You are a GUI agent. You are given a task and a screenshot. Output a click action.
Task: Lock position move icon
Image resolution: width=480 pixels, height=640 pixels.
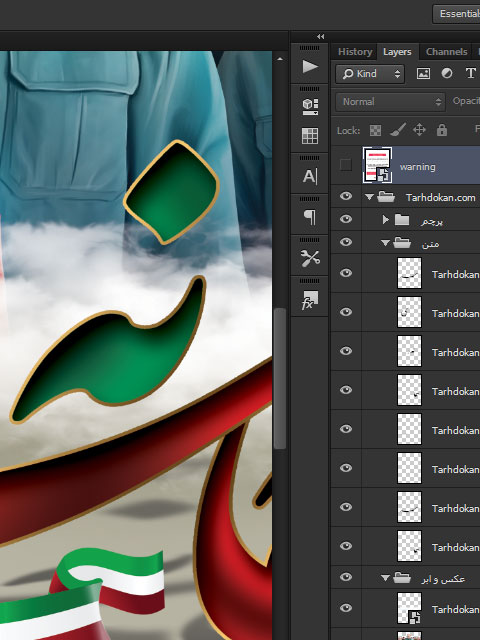[x=419, y=130]
